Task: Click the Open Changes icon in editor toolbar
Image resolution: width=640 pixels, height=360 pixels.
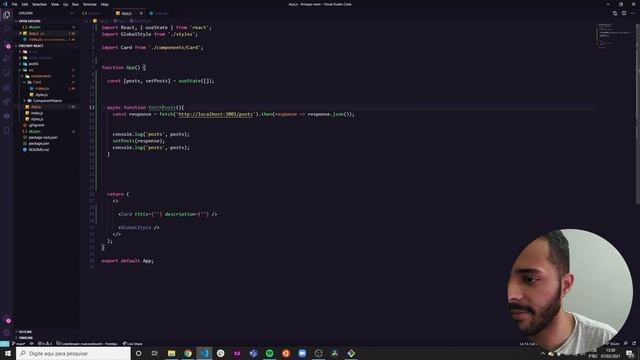Action: 615,13
